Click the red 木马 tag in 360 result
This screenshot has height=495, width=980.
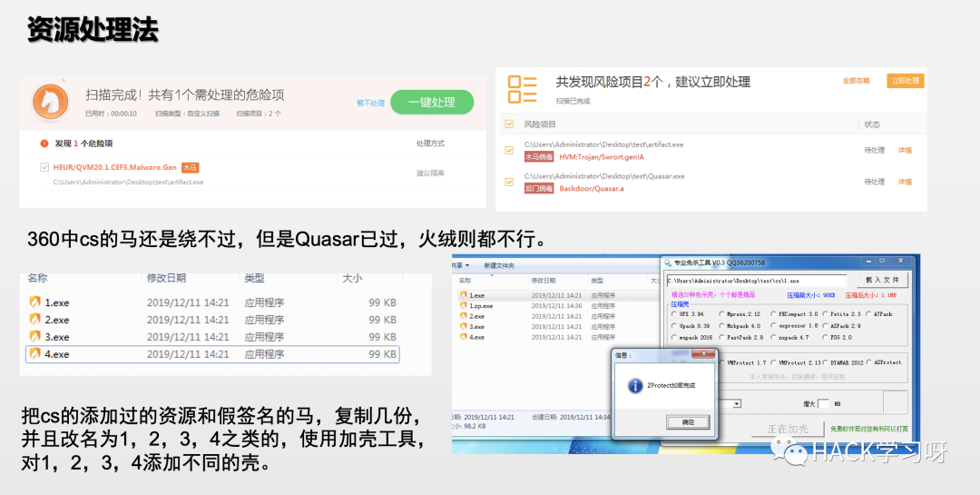(x=190, y=168)
